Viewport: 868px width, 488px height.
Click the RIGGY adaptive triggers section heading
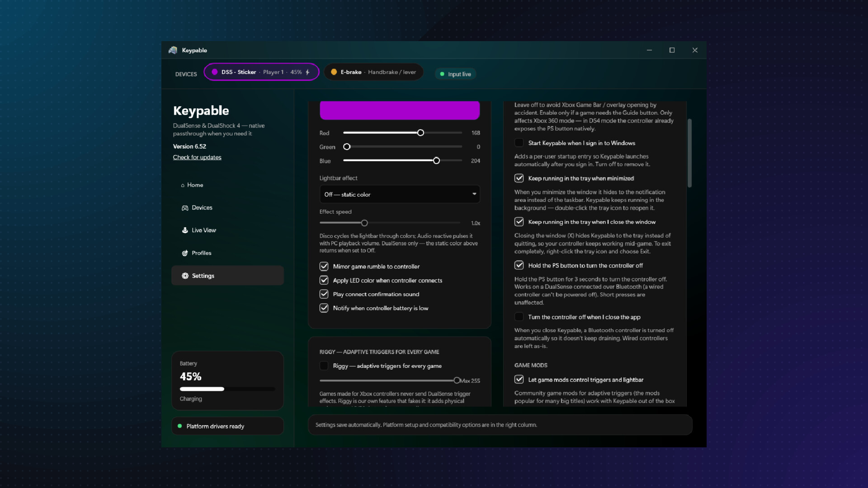point(379,352)
